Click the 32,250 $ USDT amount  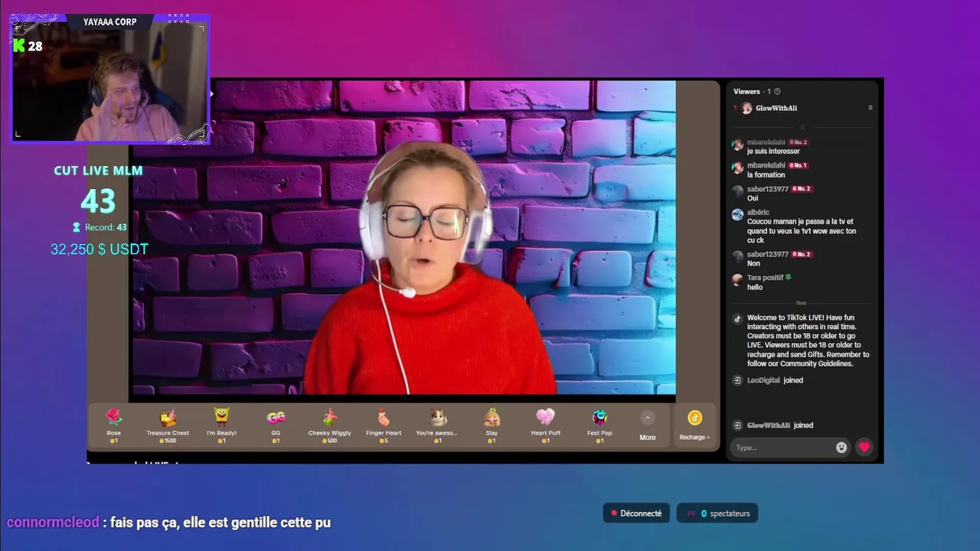pos(100,249)
